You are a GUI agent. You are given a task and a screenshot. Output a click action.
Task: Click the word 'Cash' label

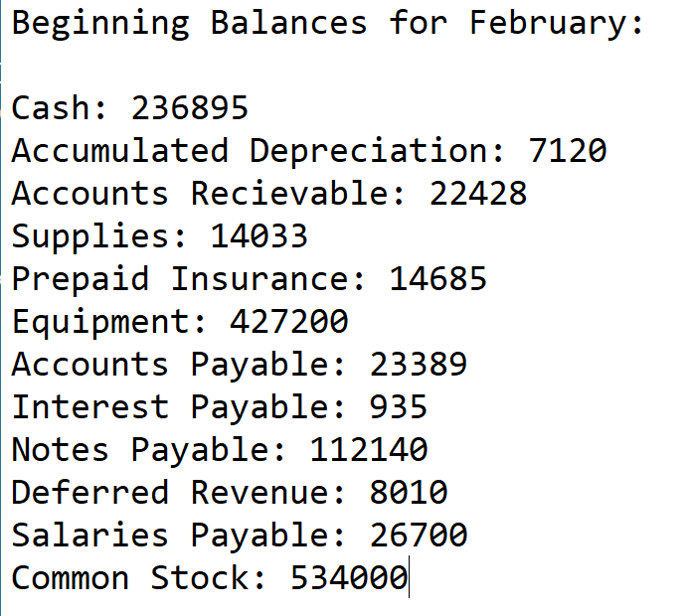pyautogui.click(x=50, y=108)
